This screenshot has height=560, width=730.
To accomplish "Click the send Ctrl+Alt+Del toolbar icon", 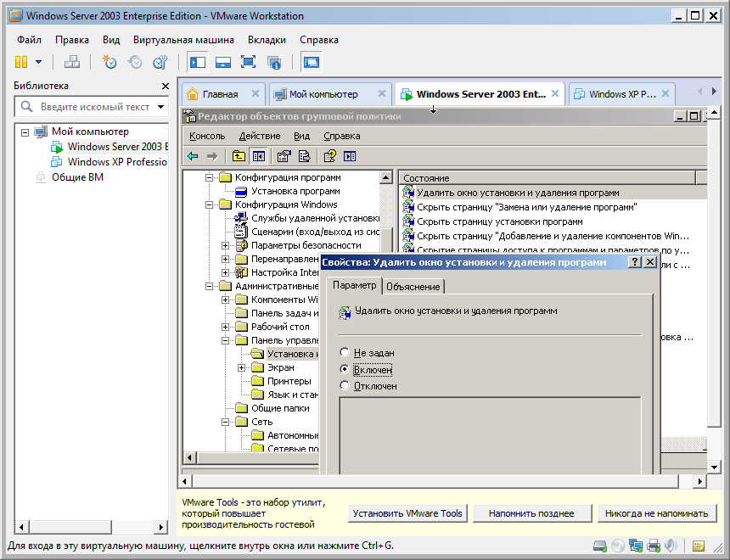I will (71, 62).
